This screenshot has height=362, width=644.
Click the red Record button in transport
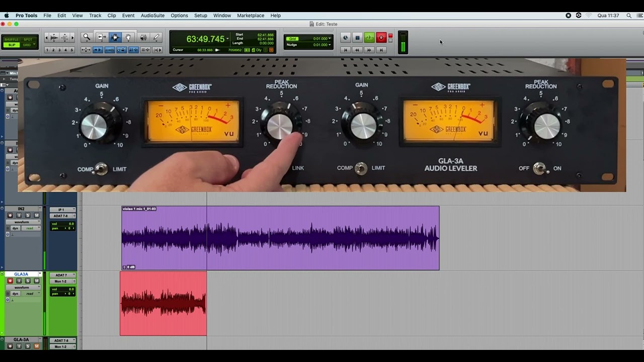[x=381, y=38]
